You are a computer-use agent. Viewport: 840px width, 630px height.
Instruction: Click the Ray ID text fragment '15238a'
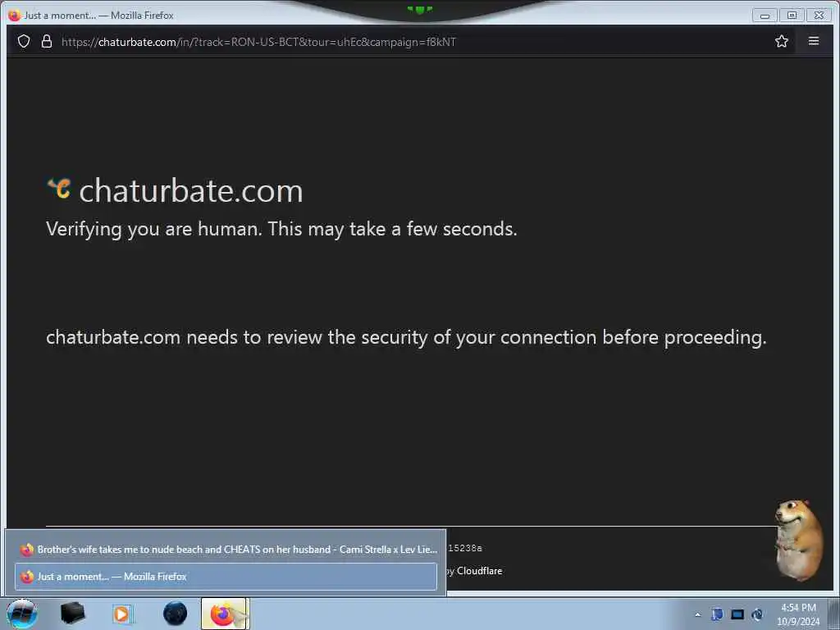(465, 548)
